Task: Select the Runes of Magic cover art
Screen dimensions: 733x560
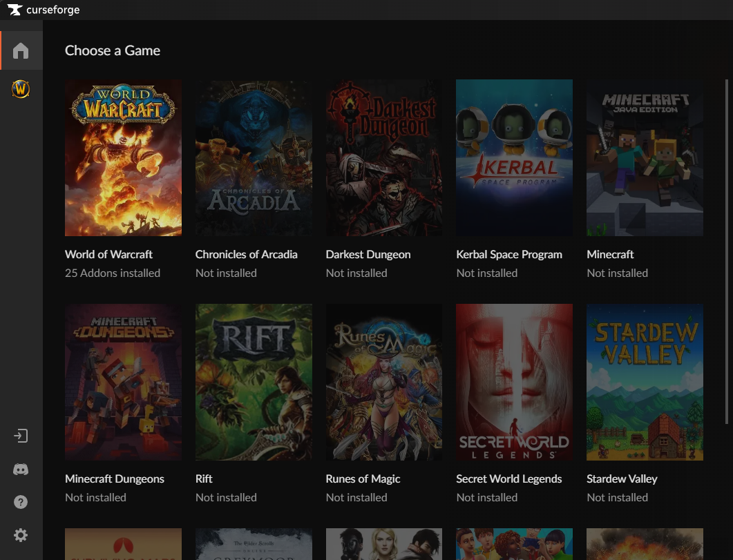Action: (x=384, y=382)
